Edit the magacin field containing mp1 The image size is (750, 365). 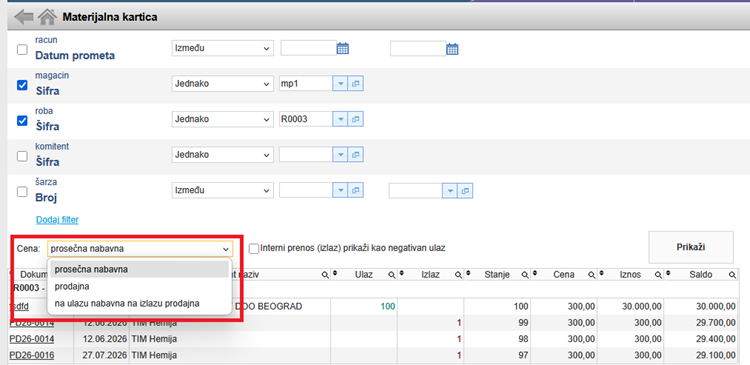point(306,84)
